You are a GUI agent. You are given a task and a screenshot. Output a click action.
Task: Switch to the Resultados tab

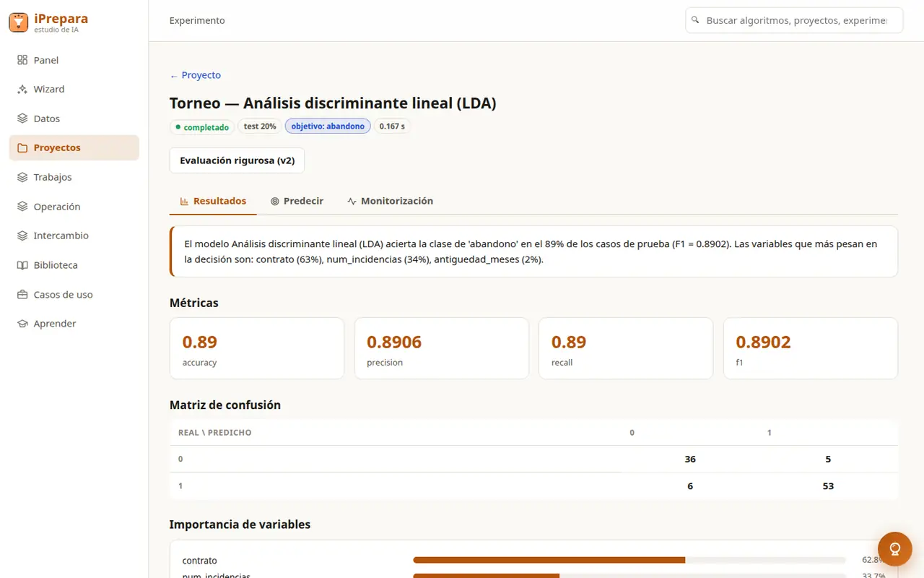213,201
